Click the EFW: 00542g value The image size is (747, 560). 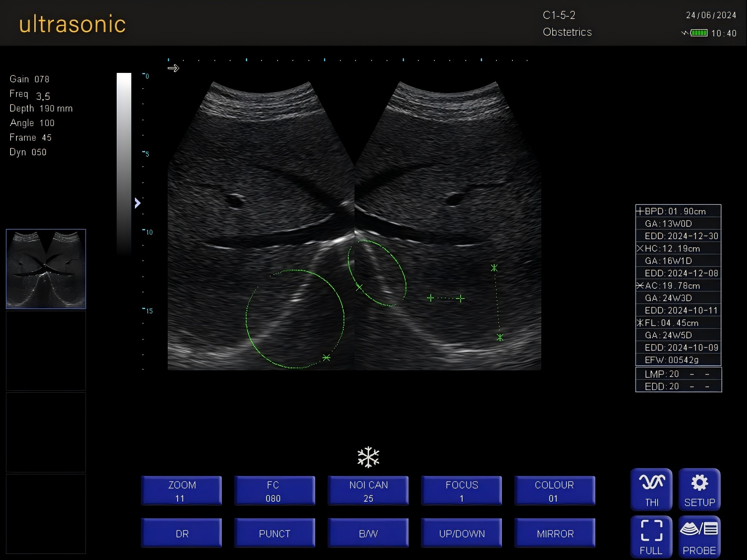(671, 360)
